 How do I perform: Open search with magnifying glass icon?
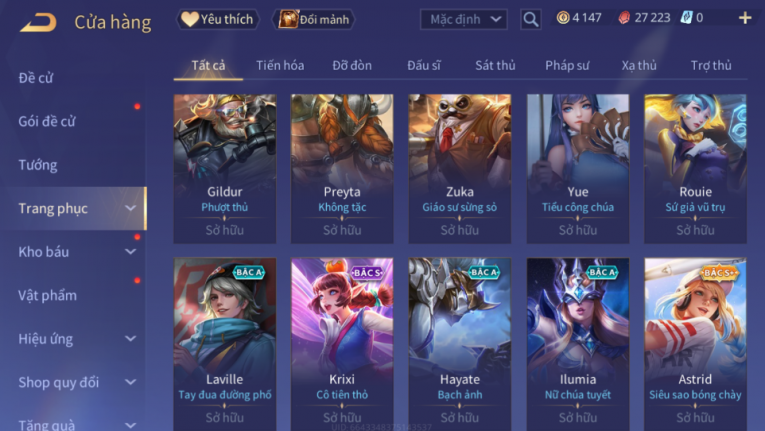(530, 20)
